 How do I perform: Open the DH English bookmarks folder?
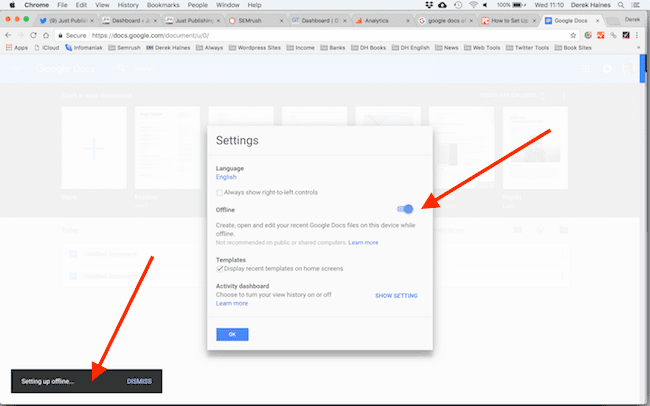click(x=411, y=48)
